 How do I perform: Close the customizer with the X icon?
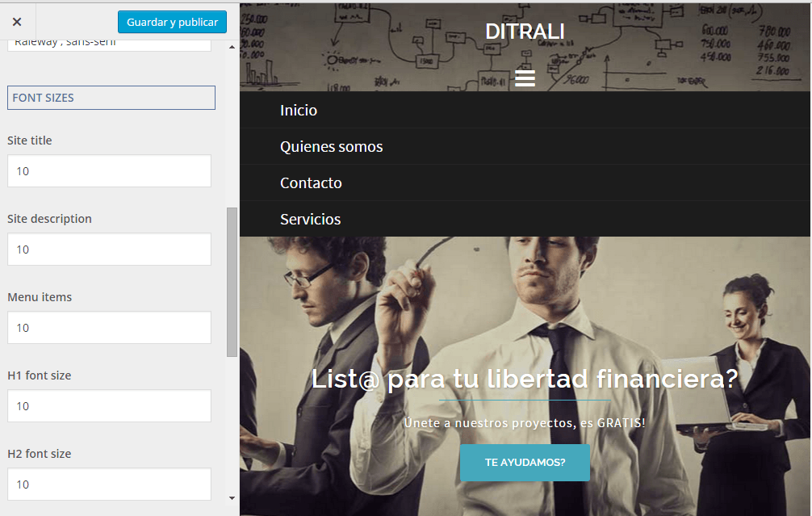point(17,22)
